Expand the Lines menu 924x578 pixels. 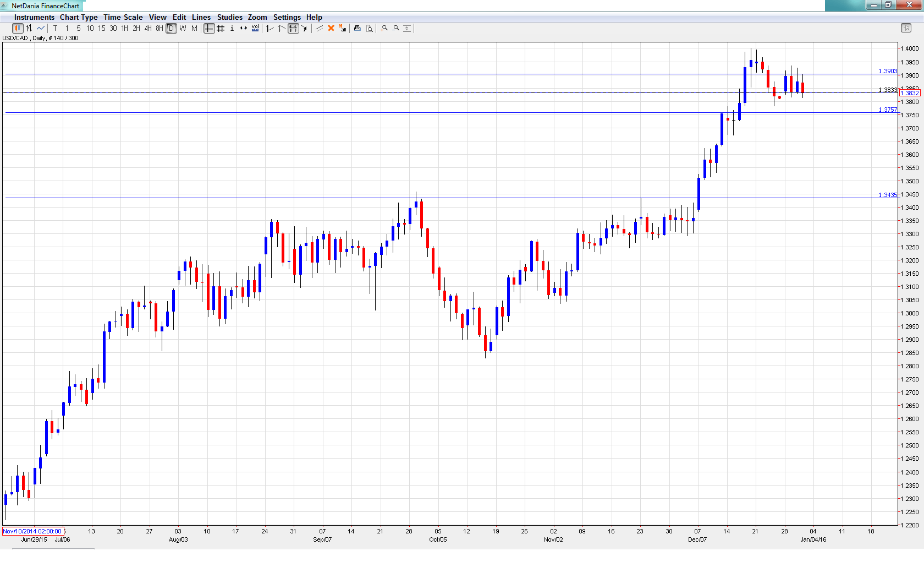pyautogui.click(x=201, y=17)
